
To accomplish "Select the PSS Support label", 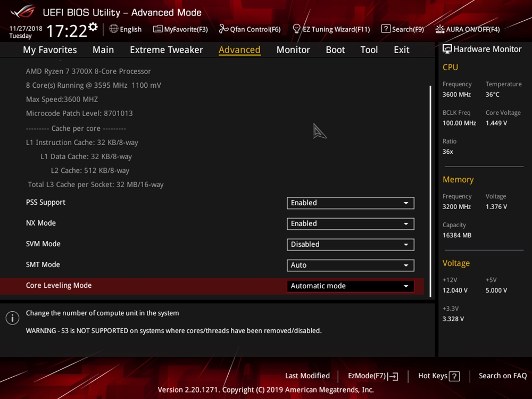I will click(x=46, y=202).
